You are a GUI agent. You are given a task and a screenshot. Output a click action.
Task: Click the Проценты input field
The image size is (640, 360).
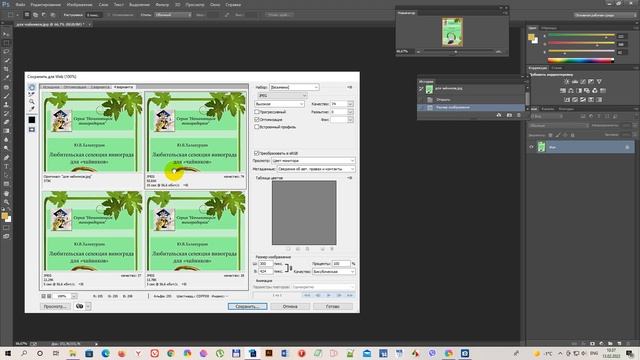pos(341,264)
